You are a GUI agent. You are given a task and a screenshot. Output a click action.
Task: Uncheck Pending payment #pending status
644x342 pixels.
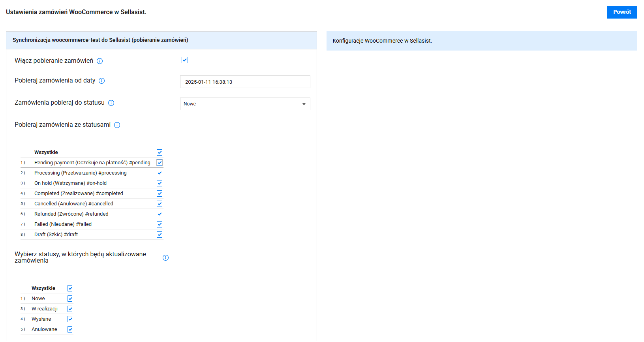(x=160, y=163)
